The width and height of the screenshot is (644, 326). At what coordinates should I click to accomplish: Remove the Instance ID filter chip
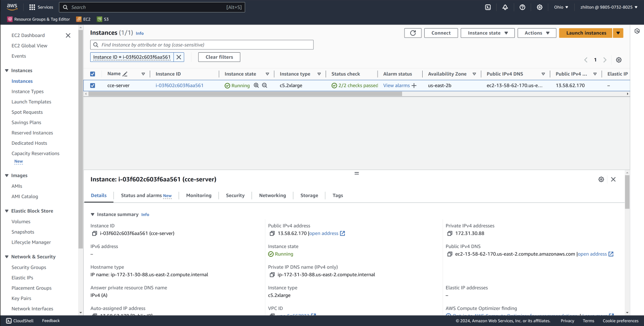(x=179, y=57)
